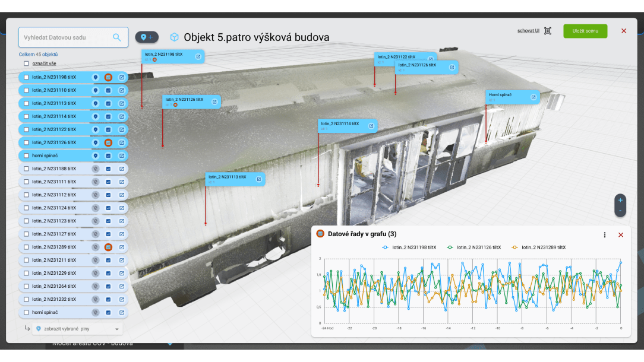Image resolution: width=644 pixels, height=362 pixels.
Task: Click the add pin button
Action: pyautogui.click(x=146, y=37)
